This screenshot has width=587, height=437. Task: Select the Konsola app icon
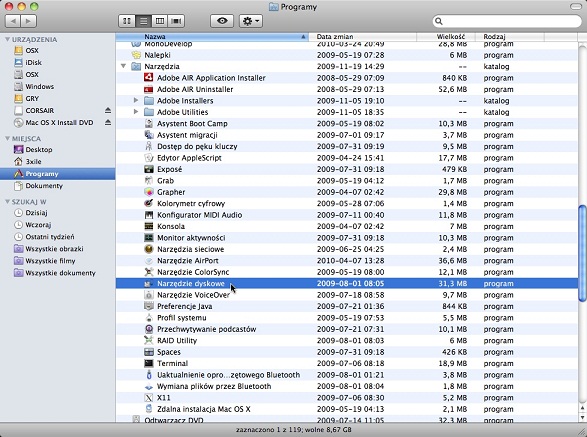[149, 226]
